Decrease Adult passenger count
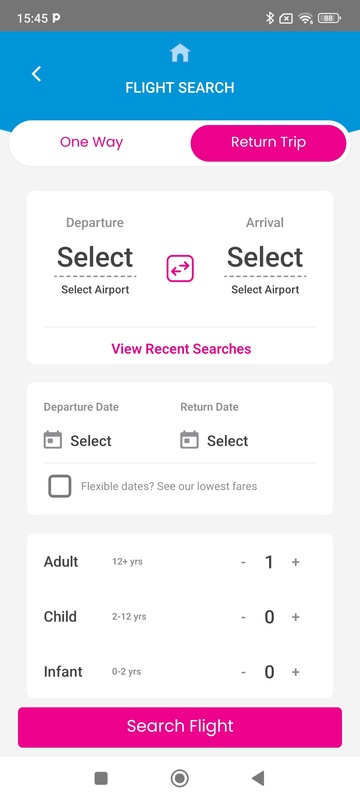 click(243, 562)
